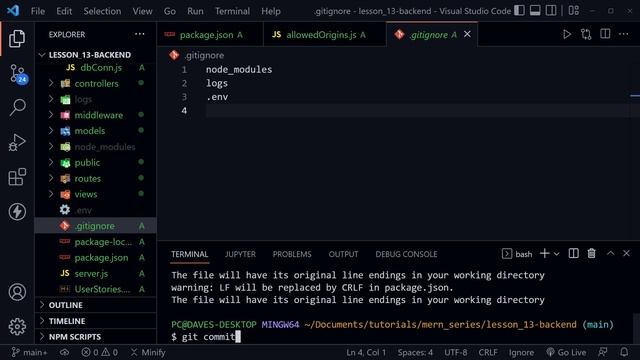640x360 pixels.
Task: Open the Extensions view
Action: click(x=17, y=177)
